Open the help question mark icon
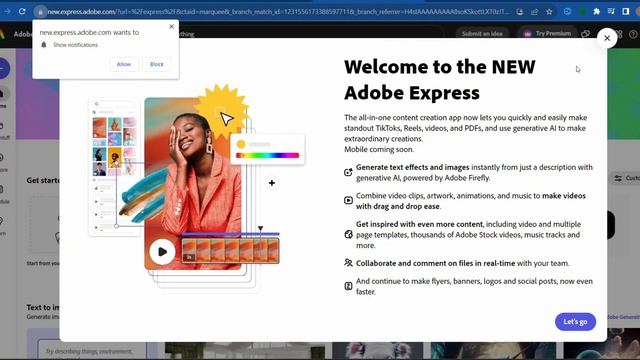The height and width of the screenshot is (360, 640). pyautogui.click(x=633, y=35)
